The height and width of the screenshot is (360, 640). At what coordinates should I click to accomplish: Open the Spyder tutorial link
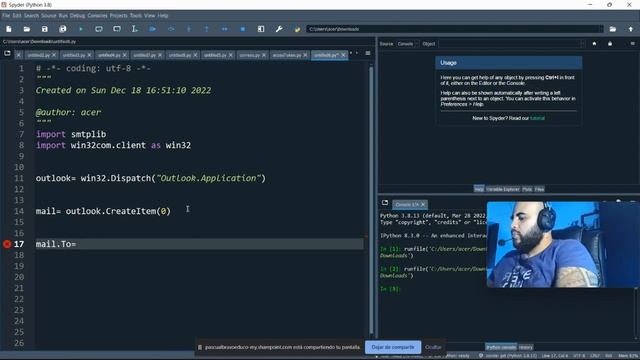[x=537, y=118]
